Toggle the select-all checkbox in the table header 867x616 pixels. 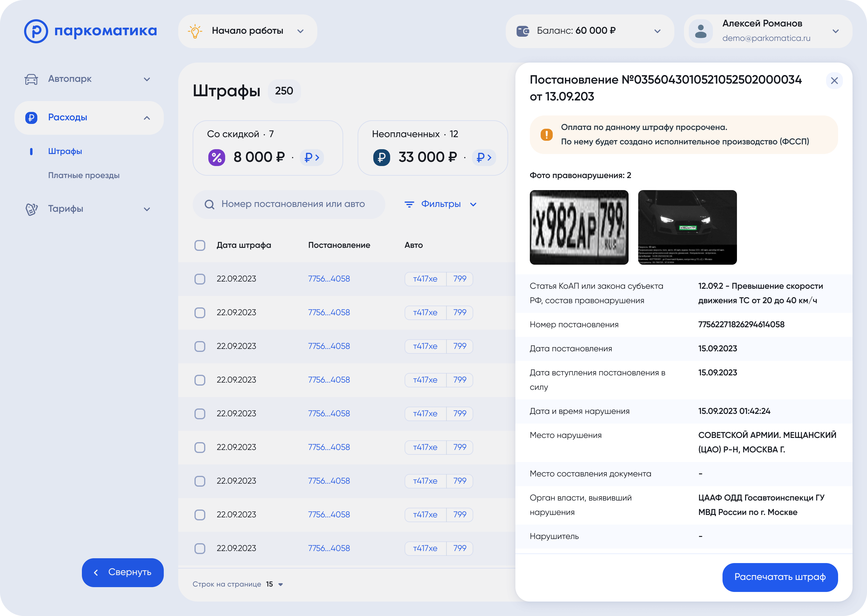(x=200, y=245)
